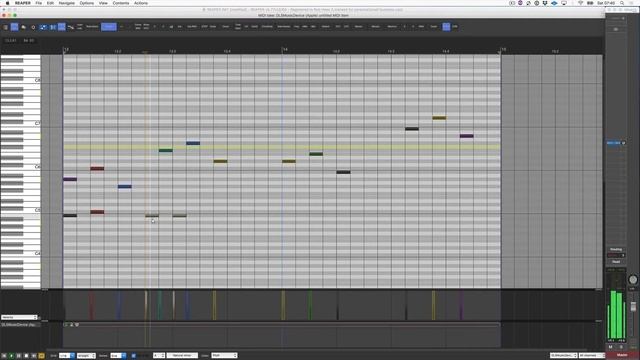Open the REAPER application menu
The image size is (640, 360).
(x=23, y=3)
